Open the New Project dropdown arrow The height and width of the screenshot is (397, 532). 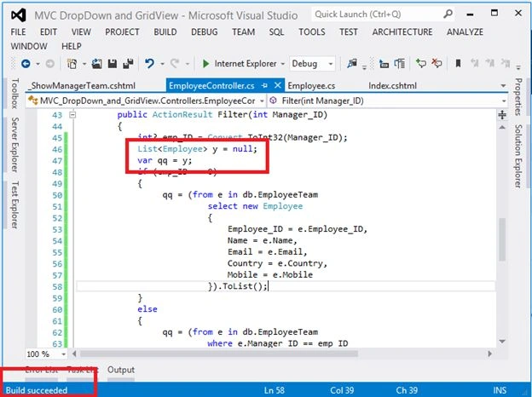(x=84, y=64)
